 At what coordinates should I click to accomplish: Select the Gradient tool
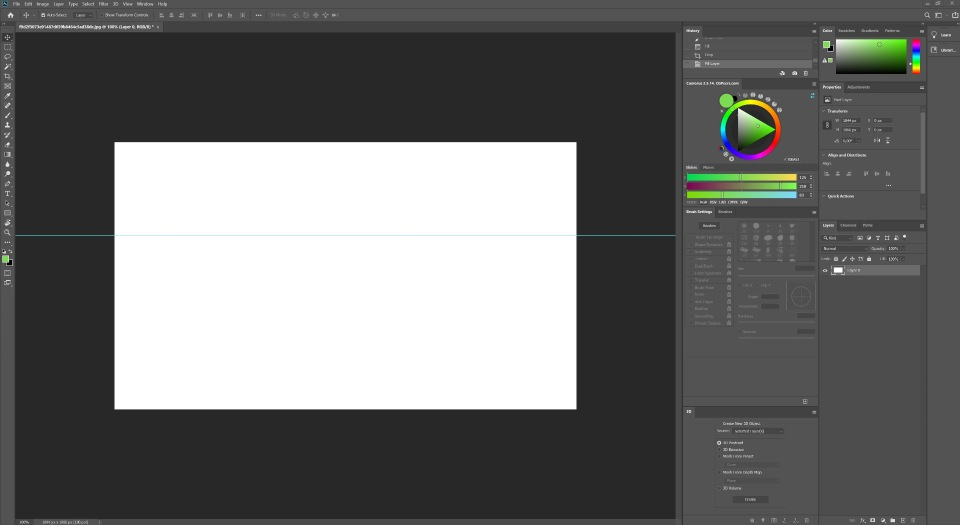pyautogui.click(x=7, y=155)
